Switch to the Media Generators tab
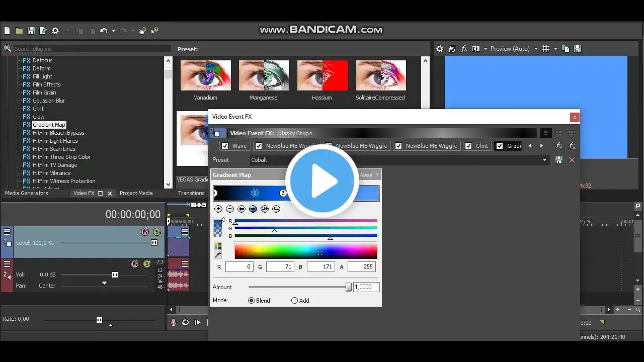The height and width of the screenshot is (362, 644). [27, 193]
